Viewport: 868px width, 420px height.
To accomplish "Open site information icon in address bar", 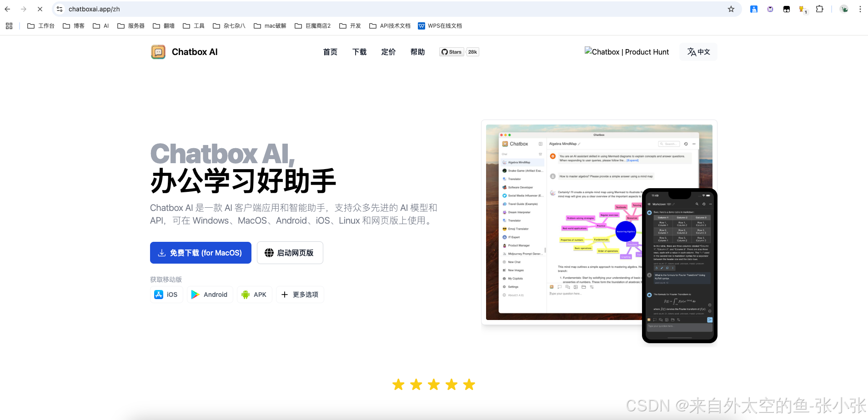I will [x=60, y=9].
